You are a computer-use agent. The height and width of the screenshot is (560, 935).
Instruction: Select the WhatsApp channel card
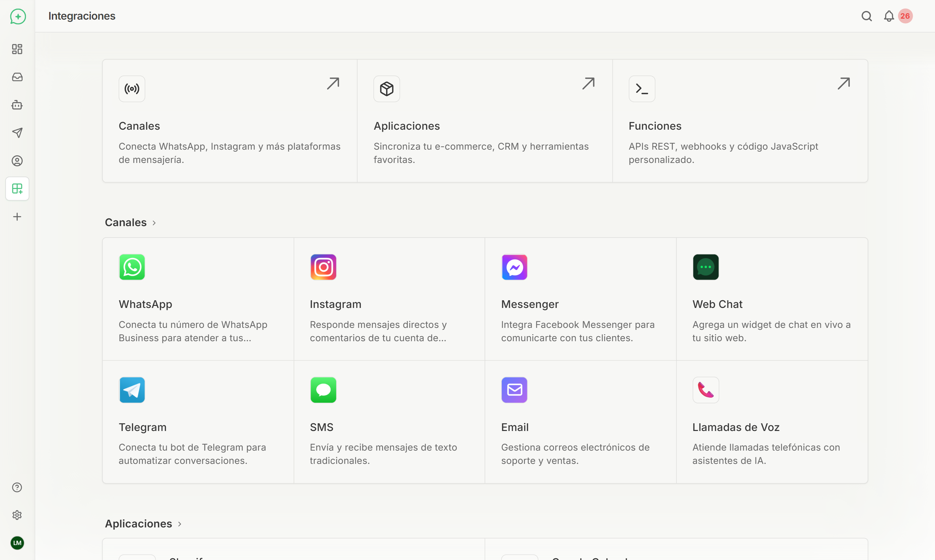(x=198, y=299)
